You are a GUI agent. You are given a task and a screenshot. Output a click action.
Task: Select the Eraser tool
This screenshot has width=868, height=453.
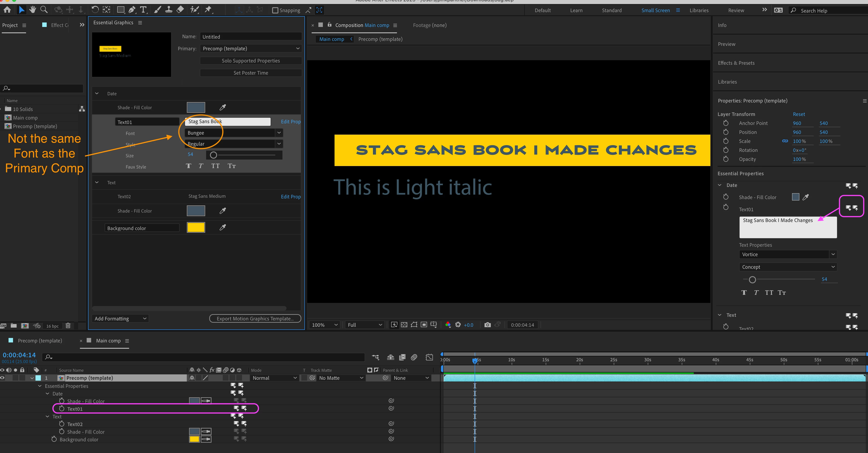(x=180, y=10)
